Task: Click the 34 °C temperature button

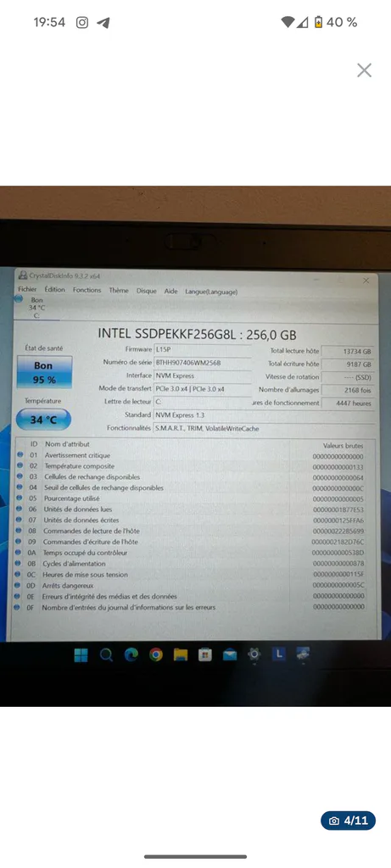Action: [x=44, y=420]
